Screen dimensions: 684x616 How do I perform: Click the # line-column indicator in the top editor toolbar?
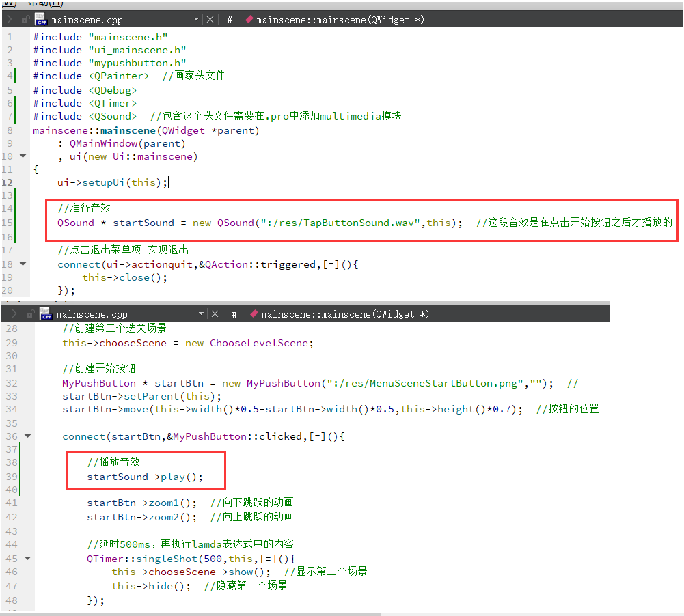[230, 20]
